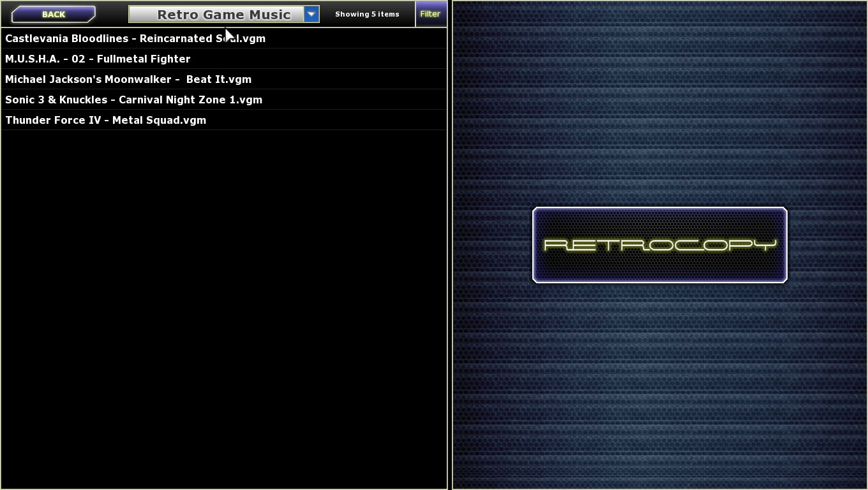Select M.U.S.H.A. - 02 - Fullmetal Fighter
Viewport: 868px width, 490px height.
pos(224,59)
